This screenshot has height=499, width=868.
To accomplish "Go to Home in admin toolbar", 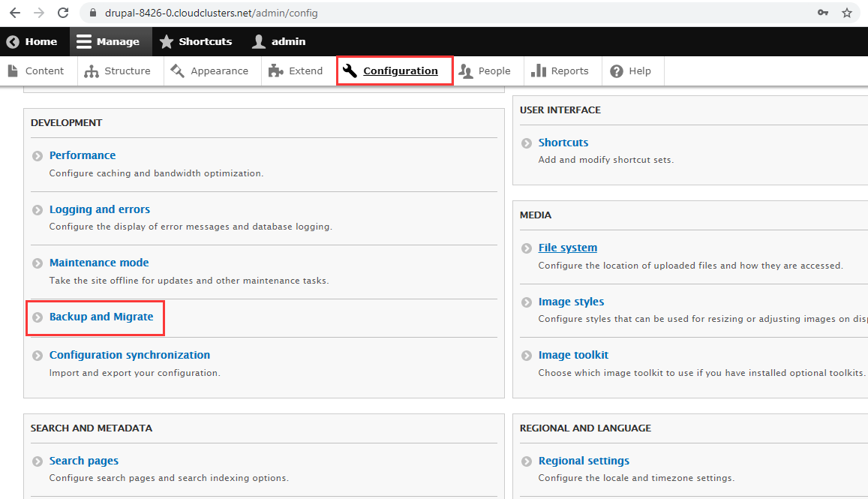I will pos(32,42).
